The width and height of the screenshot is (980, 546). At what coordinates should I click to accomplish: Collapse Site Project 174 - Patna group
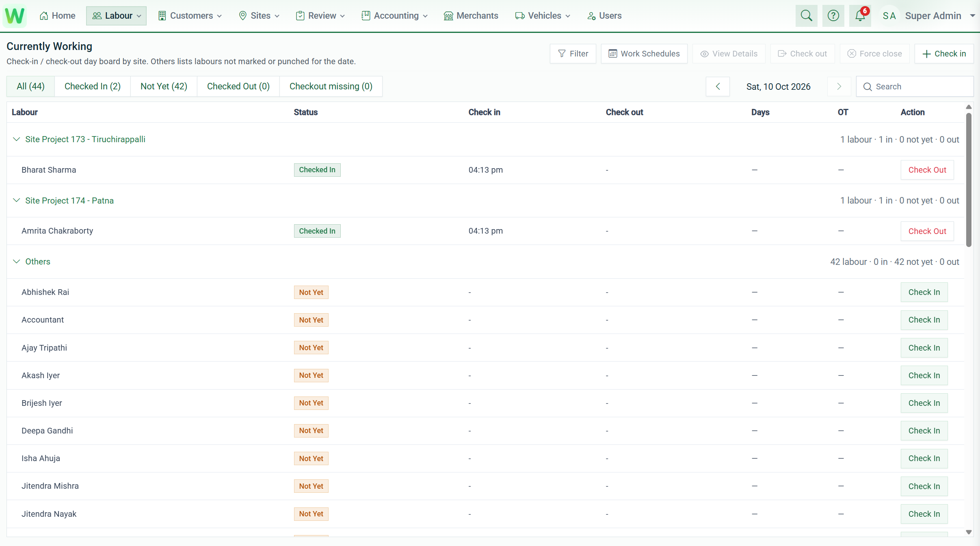16,200
